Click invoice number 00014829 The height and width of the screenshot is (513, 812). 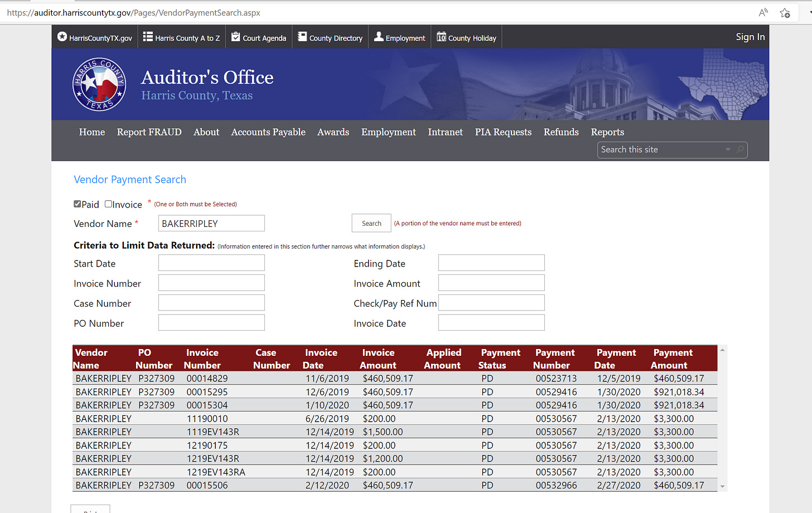[207, 379]
